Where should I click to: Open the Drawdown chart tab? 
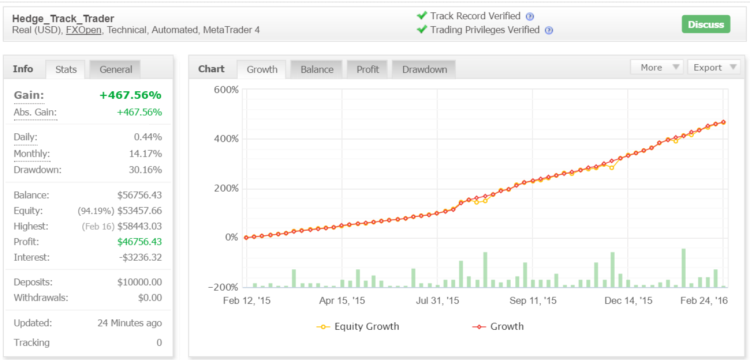tap(424, 69)
